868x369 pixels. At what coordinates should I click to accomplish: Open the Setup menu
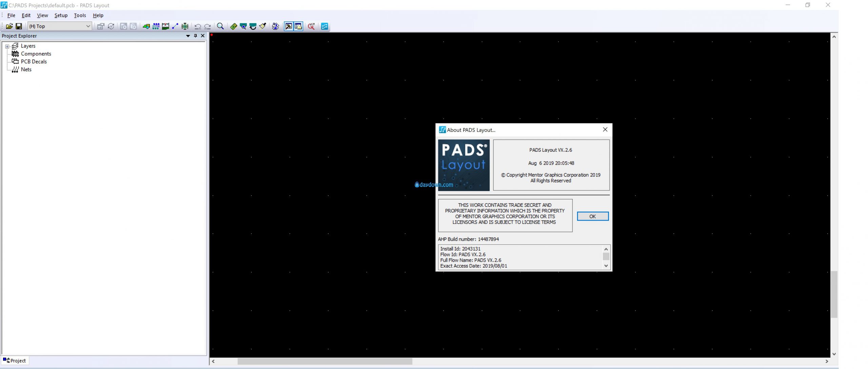(x=61, y=15)
